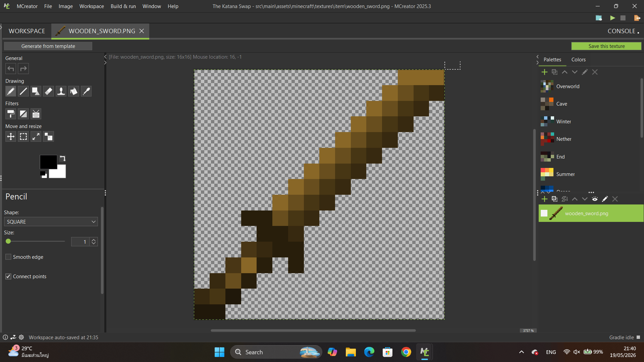Select the Move layer tool
Screen dimensions: 644x362
(11, 136)
